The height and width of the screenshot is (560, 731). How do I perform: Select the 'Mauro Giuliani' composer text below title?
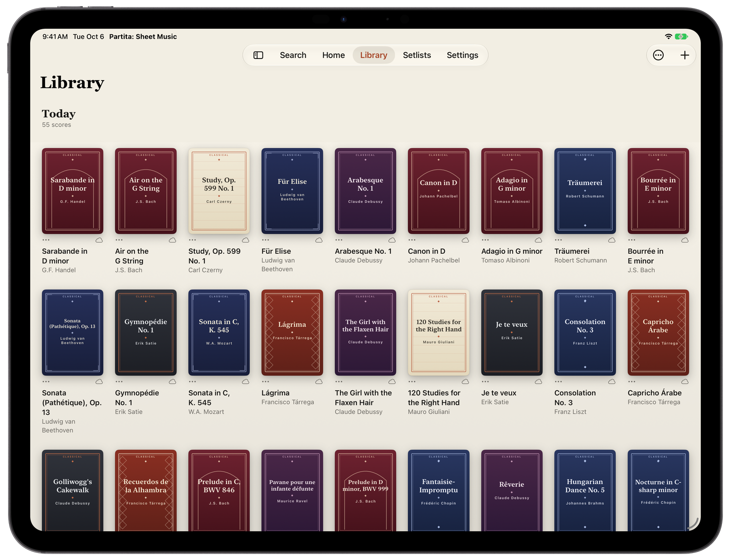pos(429,412)
